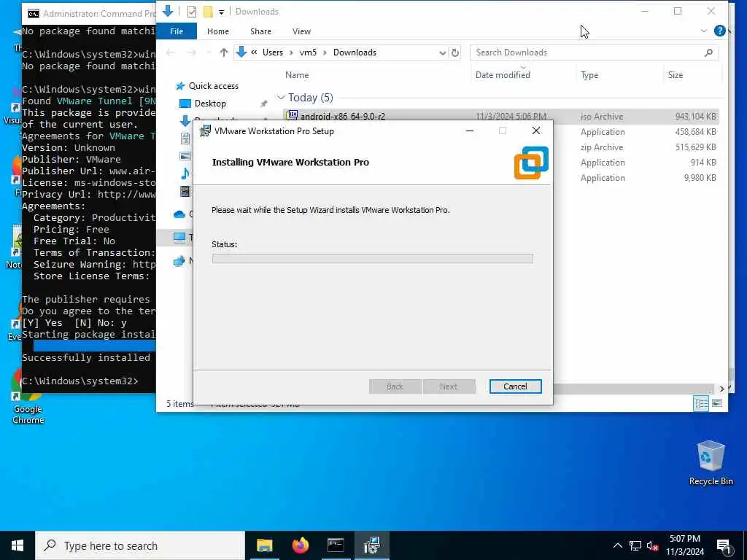The width and height of the screenshot is (747, 560).
Task: Click the Forward navigation arrow in Explorer
Action: [x=191, y=52]
